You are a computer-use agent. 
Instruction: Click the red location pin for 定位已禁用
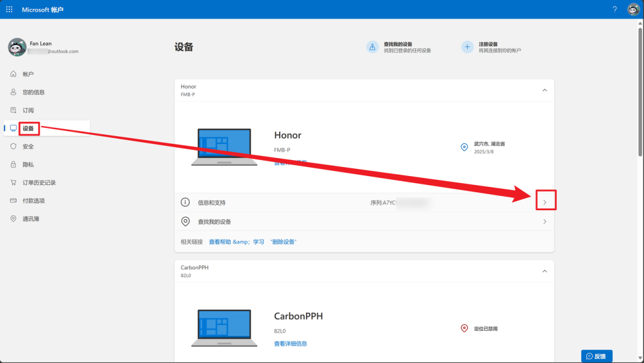click(464, 328)
